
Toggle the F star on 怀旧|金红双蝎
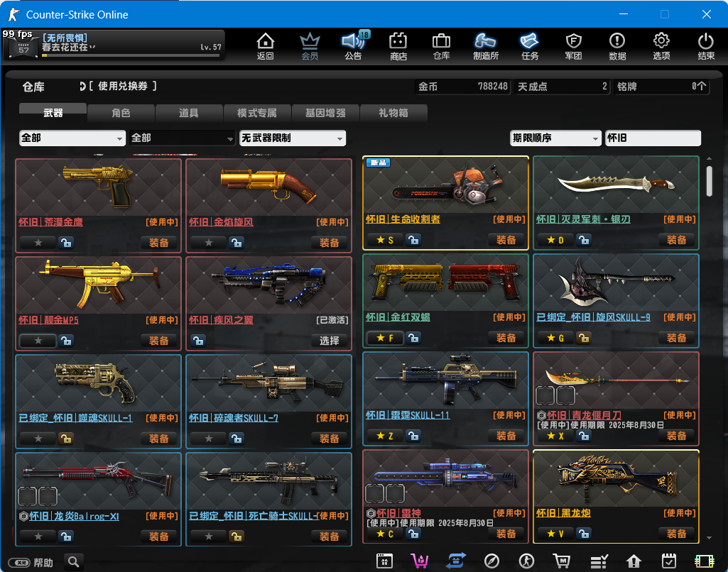tap(385, 338)
